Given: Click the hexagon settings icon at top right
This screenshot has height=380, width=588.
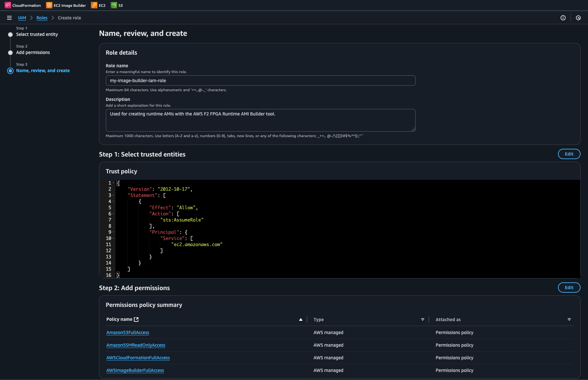Looking at the screenshot, I should 578,18.
